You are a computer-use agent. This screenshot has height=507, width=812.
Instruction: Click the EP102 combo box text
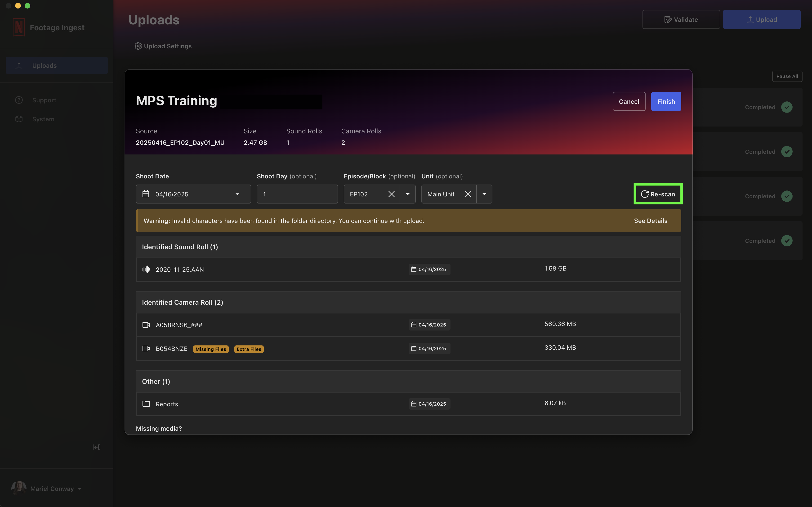(358, 194)
